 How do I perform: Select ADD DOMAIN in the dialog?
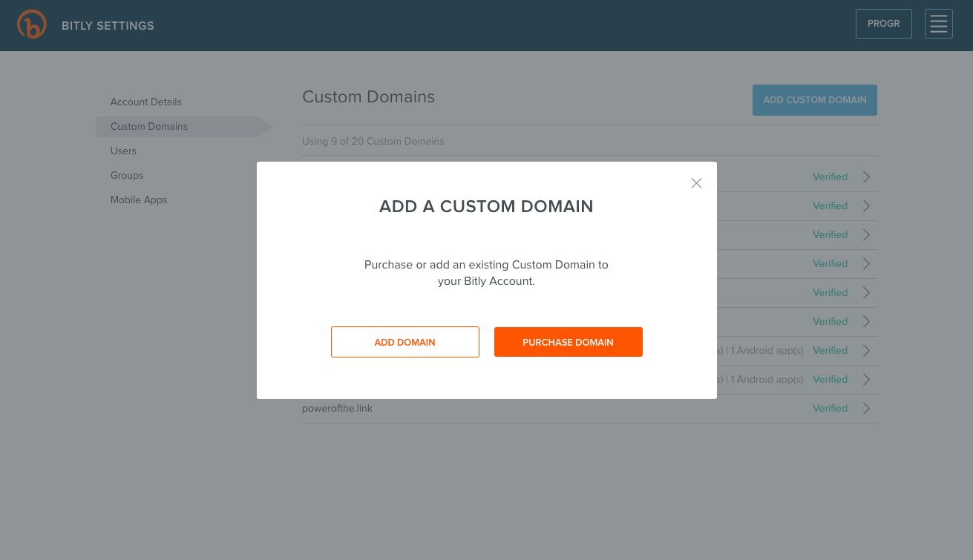pyautogui.click(x=404, y=342)
